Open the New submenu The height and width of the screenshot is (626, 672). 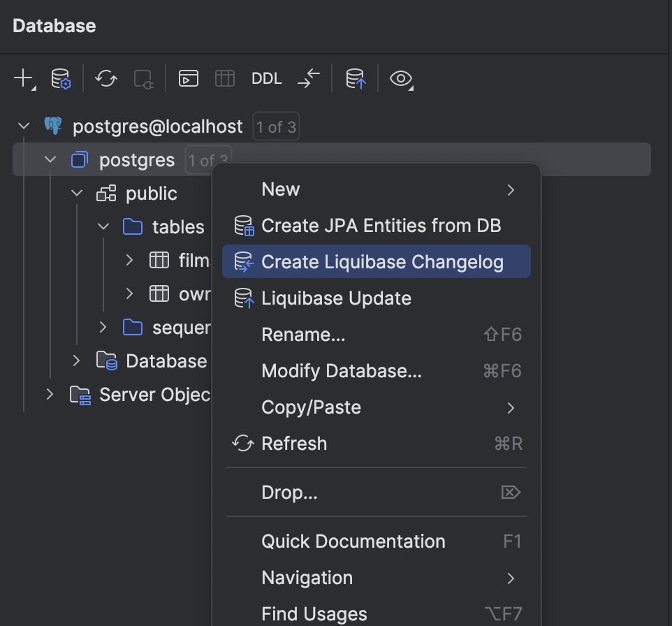pyautogui.click(x=280, y=189)
